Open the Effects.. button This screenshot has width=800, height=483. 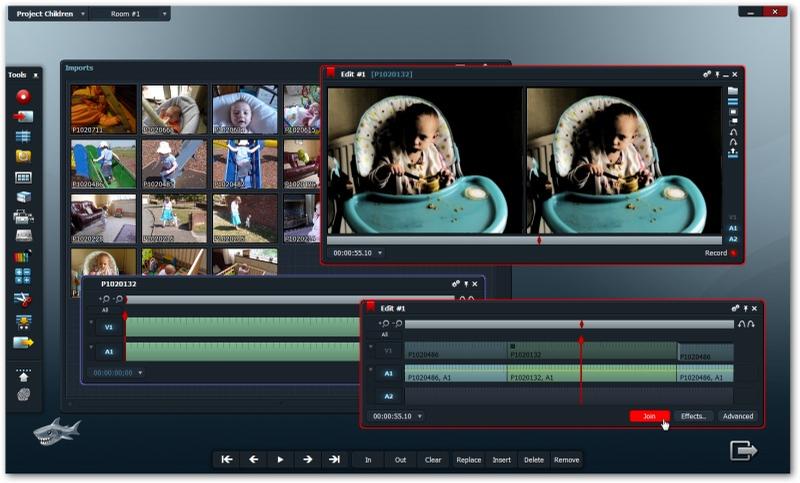692,416
